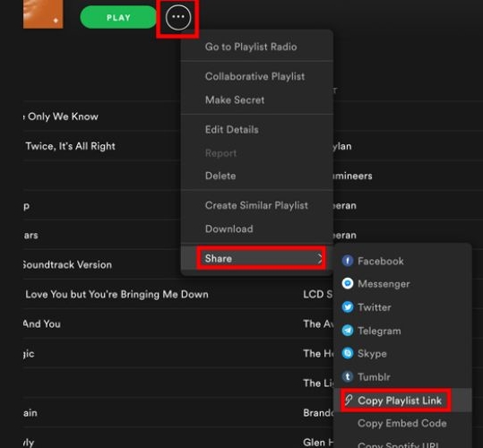Choose Collaborative Playlist menu entry
This screenshot has width=483, height=448.
[254, 76]
